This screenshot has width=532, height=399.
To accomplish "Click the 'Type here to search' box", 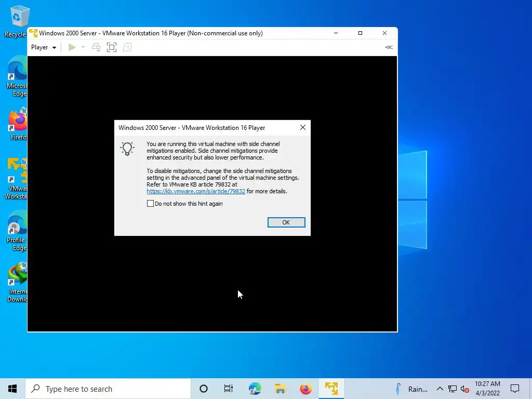I will tap(108, 389).
